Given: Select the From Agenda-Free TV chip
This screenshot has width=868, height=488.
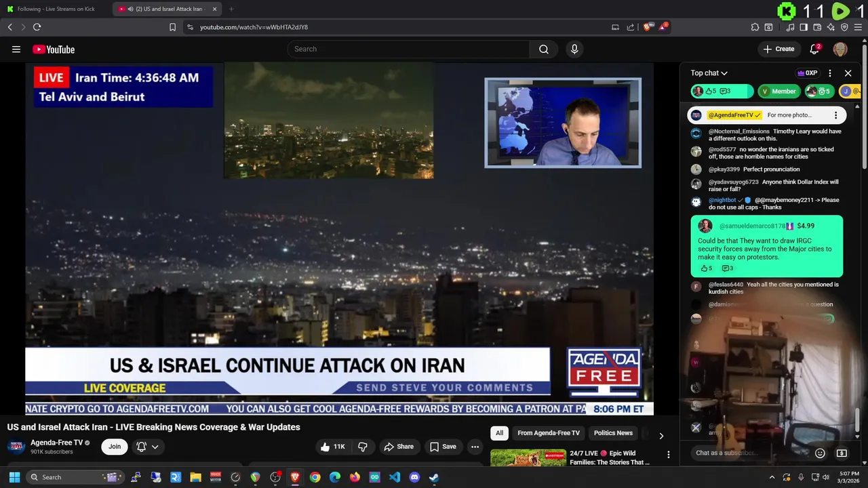Looking at the screenshot, I should coord(549,433).
